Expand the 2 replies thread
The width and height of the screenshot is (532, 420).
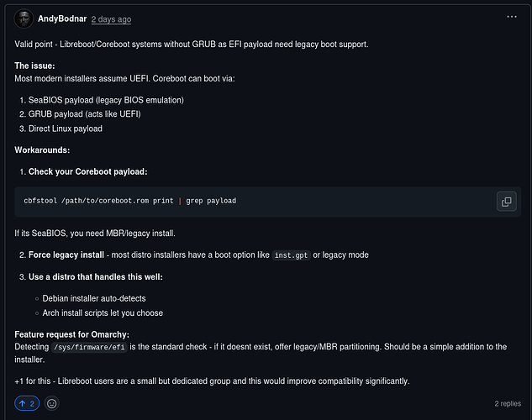tap(508, 403)
